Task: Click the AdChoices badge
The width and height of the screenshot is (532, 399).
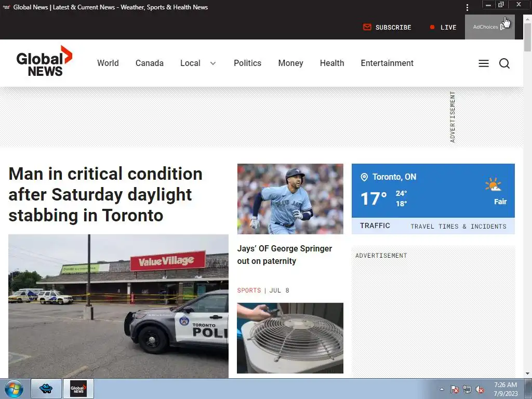Action: pos(489,27)
